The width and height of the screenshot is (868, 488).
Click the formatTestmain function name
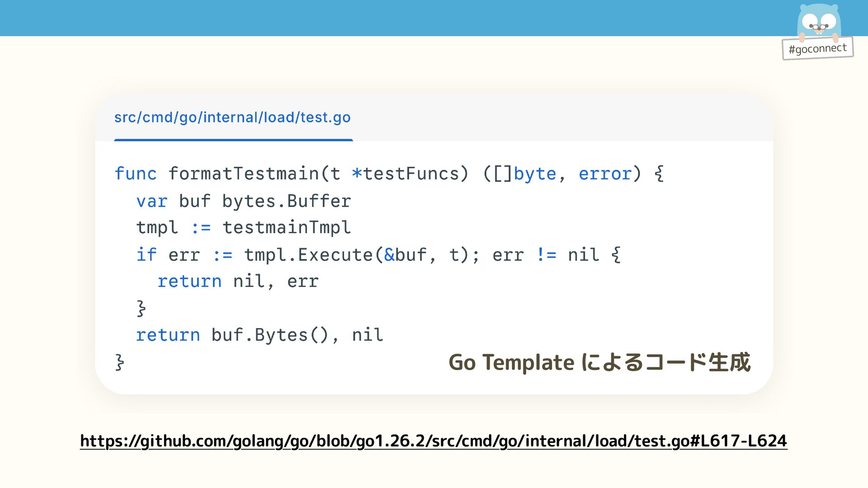pyautogui.click(x=244, y=174)
